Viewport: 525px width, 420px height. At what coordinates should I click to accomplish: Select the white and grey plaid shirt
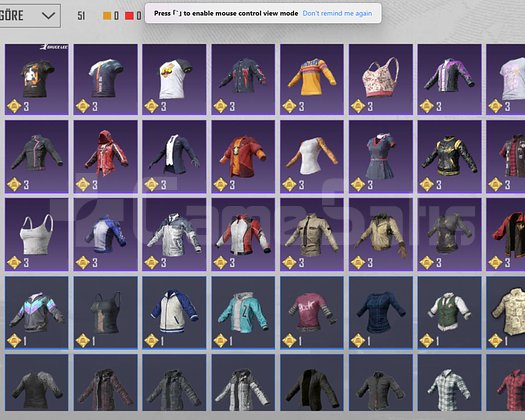(450, 383)
